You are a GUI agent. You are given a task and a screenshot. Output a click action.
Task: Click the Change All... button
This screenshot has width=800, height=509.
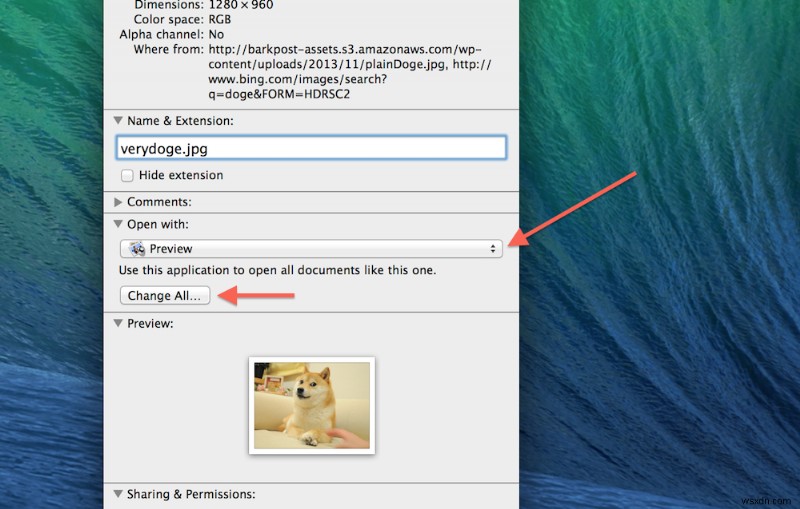point(165,295)
